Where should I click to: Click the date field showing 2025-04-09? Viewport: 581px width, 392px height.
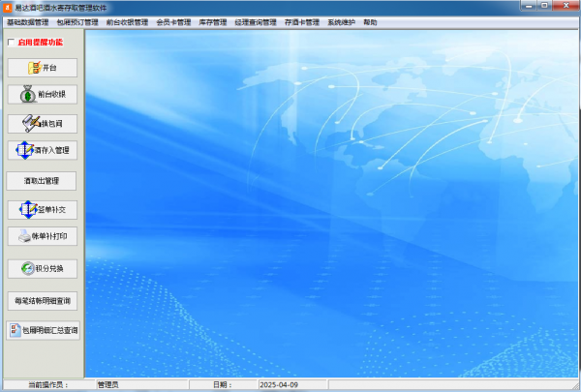292,385
